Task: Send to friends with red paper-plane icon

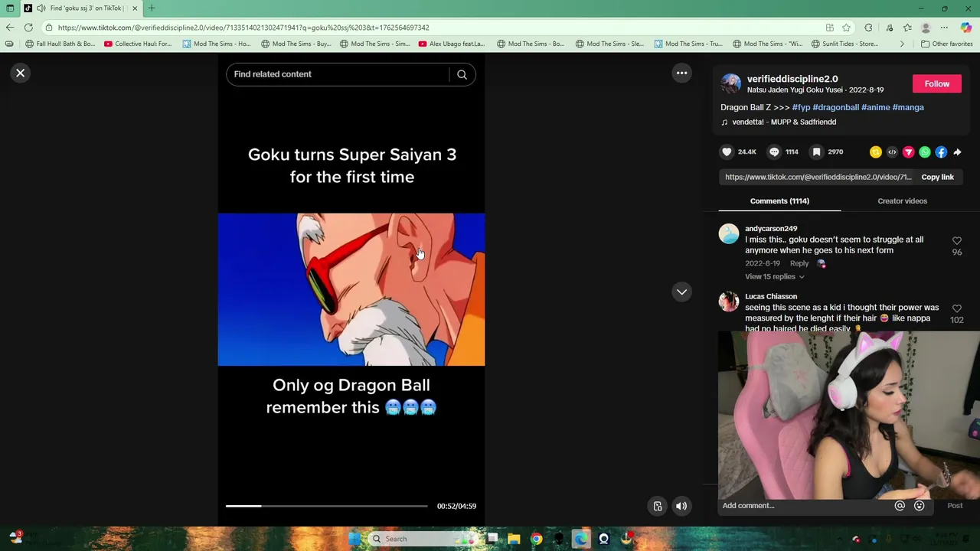Action: tap(908, 152)
